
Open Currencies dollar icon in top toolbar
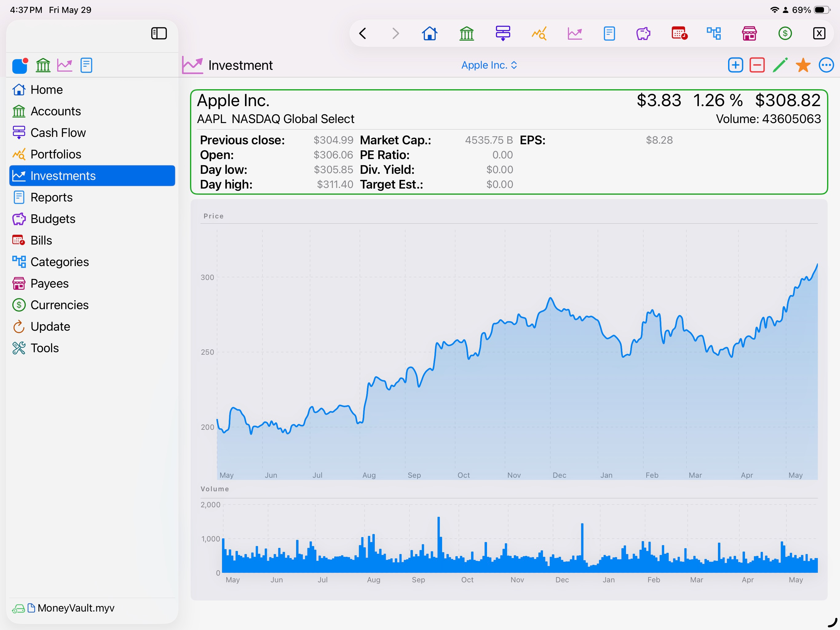(785, 34)
